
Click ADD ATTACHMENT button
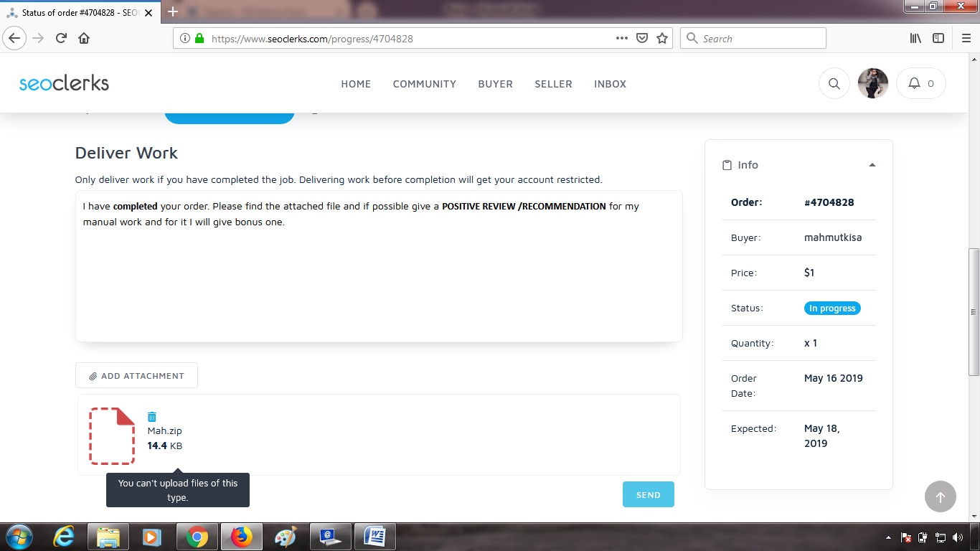[136, 375]
